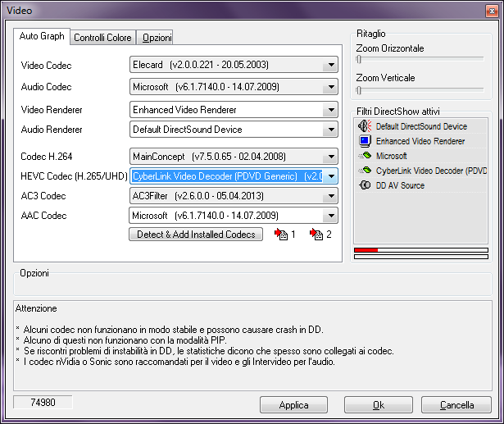Click the 'Audio Renderer' label
The image size is (504, 424).
click(x=52, y=130)
